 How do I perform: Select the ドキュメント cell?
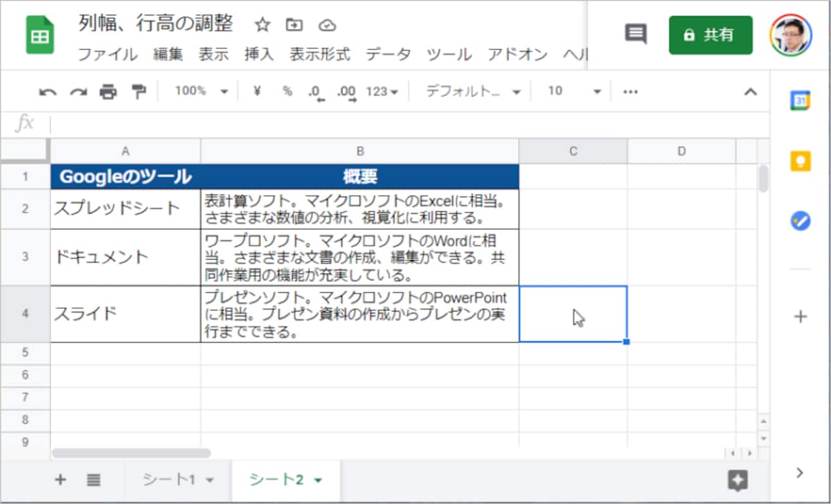125,257
